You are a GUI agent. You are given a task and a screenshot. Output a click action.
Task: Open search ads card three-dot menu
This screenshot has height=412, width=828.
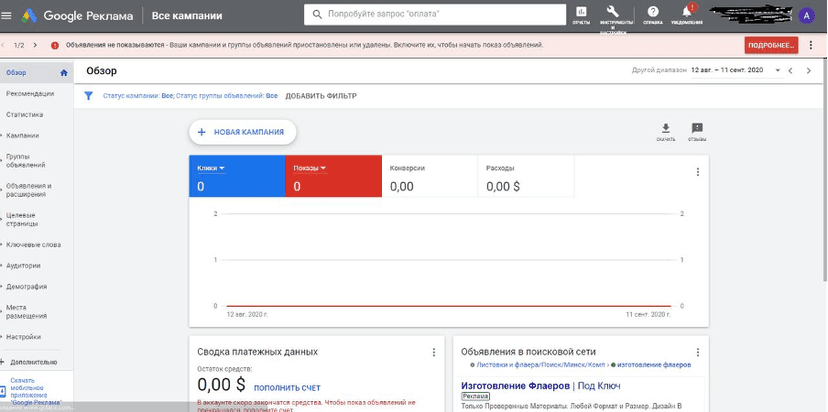coord(698,352)
